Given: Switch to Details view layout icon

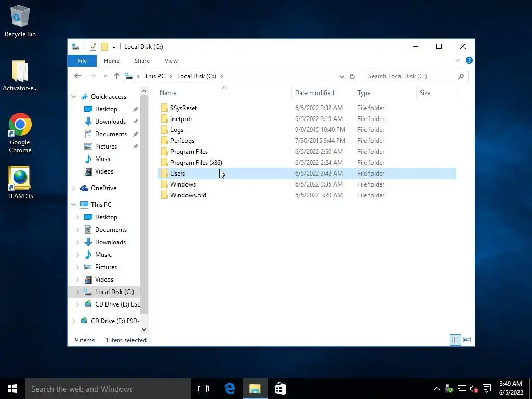Looking at the screenshot, I should pos(456,340).
